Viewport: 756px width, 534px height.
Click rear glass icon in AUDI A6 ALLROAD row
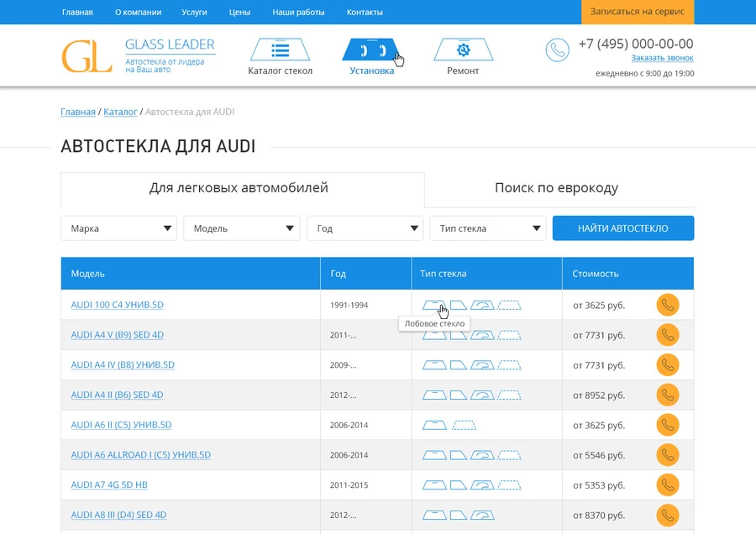click(x=482, y=455)
